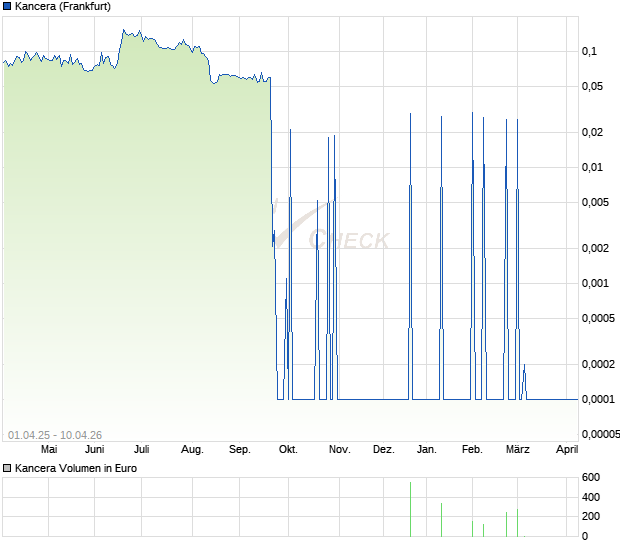Image resolution: width=620 pixels, height=546 pixels.
Task: Click the 'Sep.' month label
Action: pyautogui.click(x=240, y=450)
